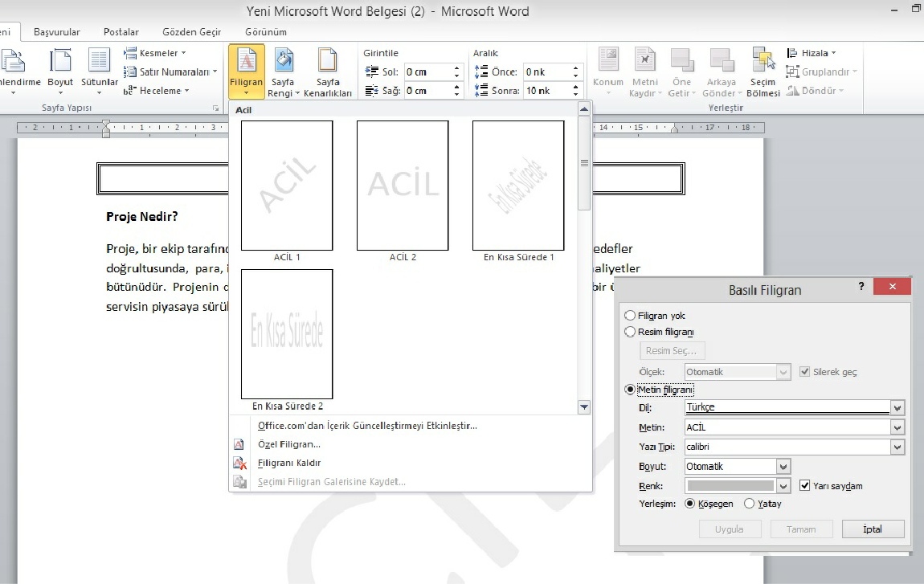924x584 pixels.
Task: Click the Resim Seç... button
Action: (672, 350)
